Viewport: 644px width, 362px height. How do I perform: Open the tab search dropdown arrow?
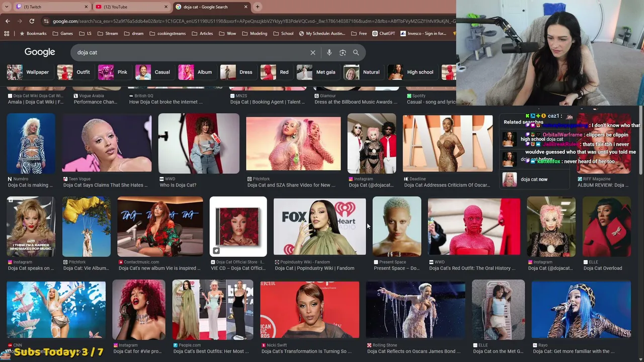(x=6, y=7)
